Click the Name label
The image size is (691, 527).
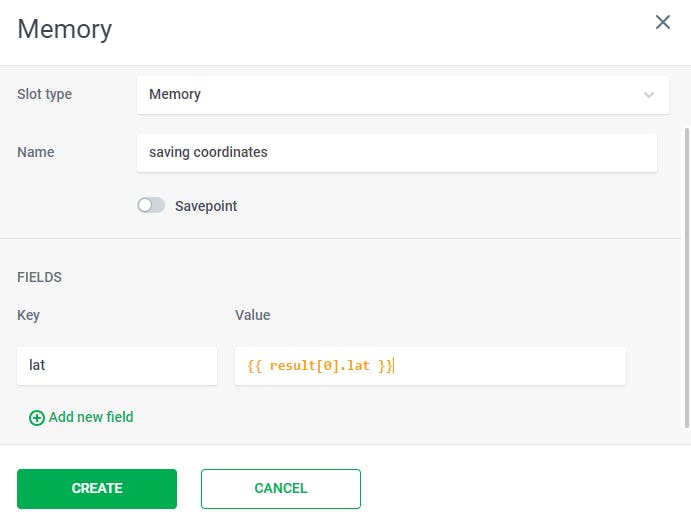[x=36, y=153]
